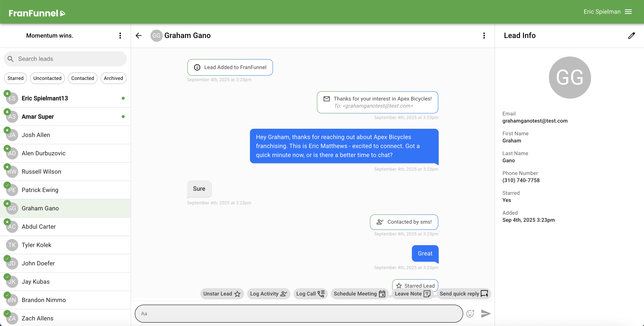The height and width of the screenshot is (326, 644).
Task: Open the Tyler Kolek lead
Action: (x=65, y=245)
